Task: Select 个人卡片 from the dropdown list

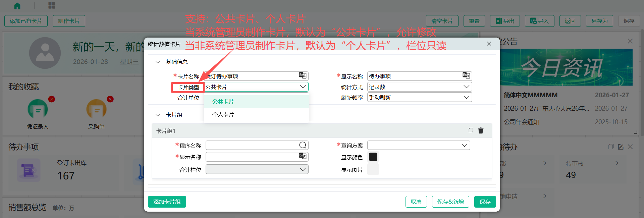Action: coord(223,115)
